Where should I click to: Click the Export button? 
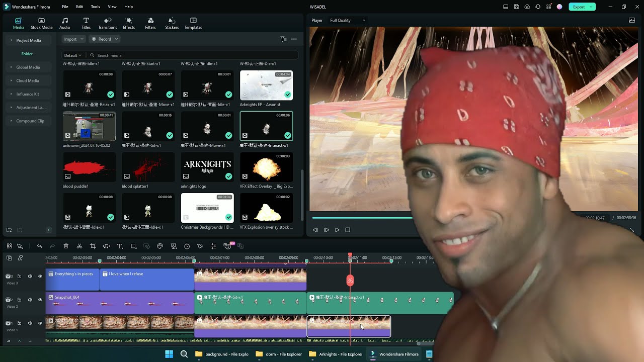[582, 7]
